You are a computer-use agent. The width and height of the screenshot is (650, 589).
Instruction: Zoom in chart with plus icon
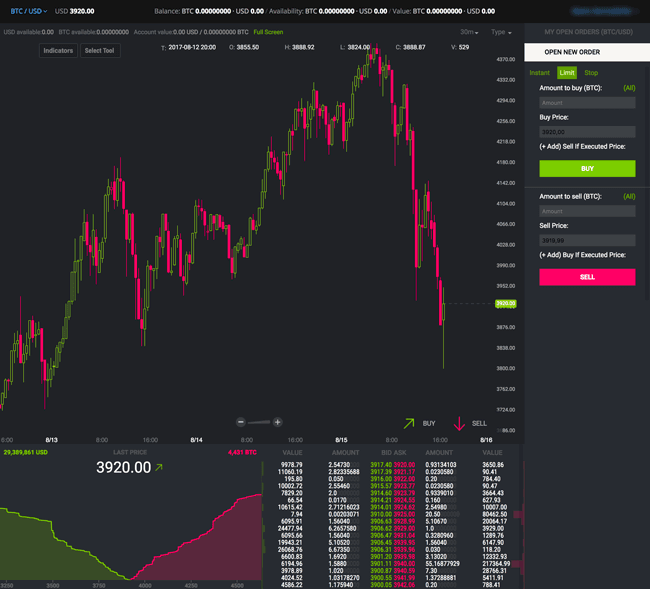277,422
